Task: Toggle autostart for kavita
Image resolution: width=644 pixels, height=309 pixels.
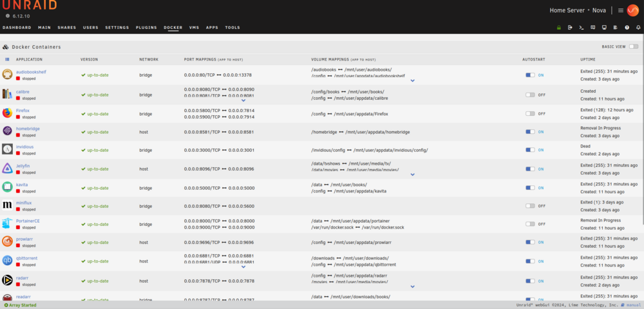Action: pyautogui.click(x=530, y=187)
